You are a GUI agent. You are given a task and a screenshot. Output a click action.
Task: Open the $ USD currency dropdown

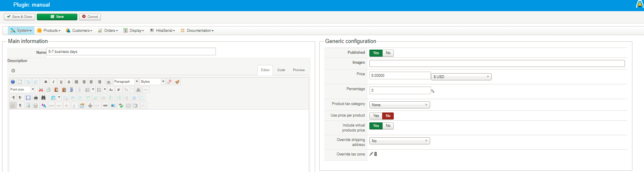click(x=461, y=76)
